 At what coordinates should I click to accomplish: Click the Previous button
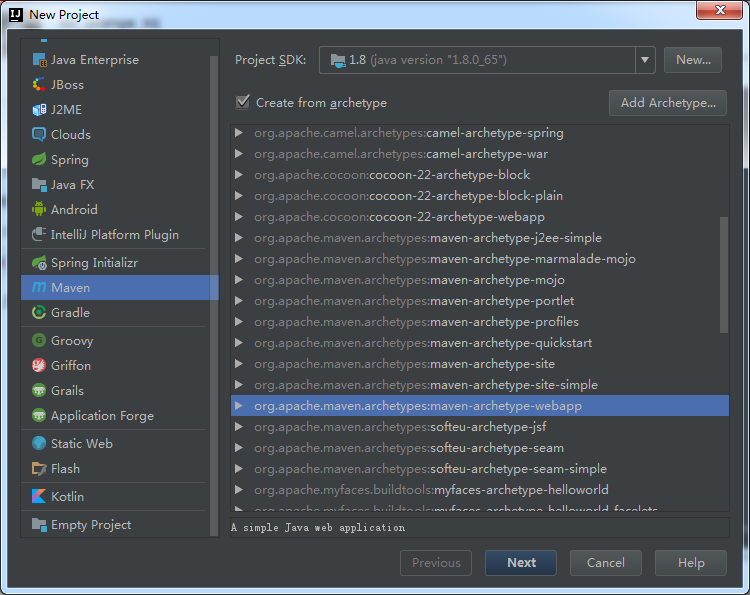(x=436, y=562)
